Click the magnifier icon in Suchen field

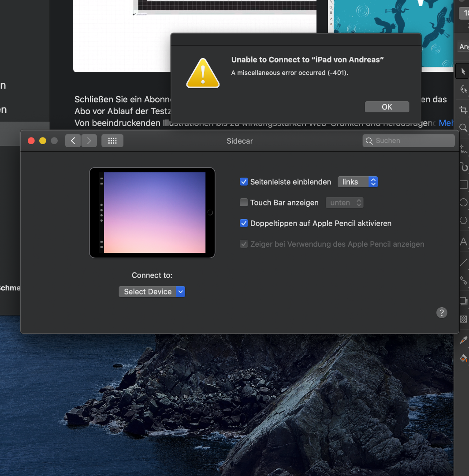(369, 141)
